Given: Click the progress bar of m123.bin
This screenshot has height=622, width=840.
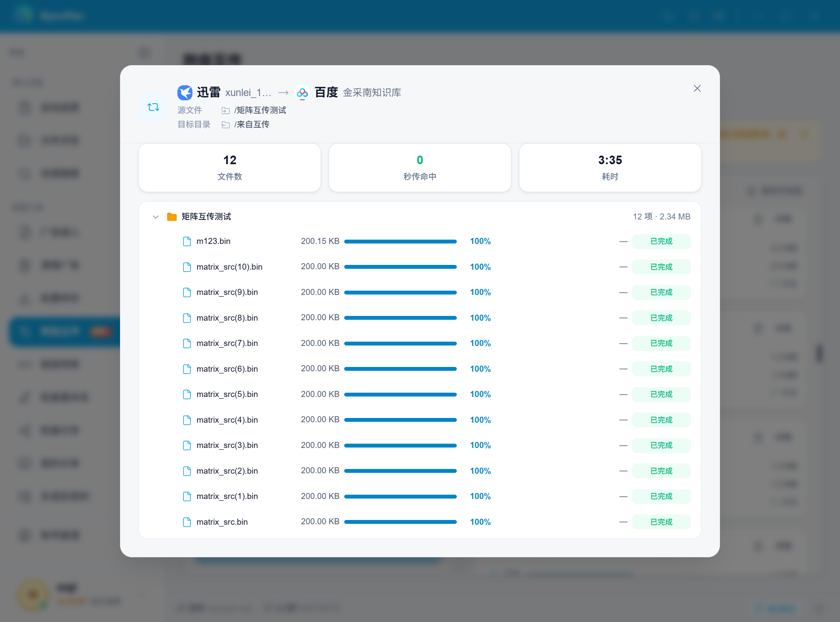Looking at the screenshot, I should [x=400, y=241].
